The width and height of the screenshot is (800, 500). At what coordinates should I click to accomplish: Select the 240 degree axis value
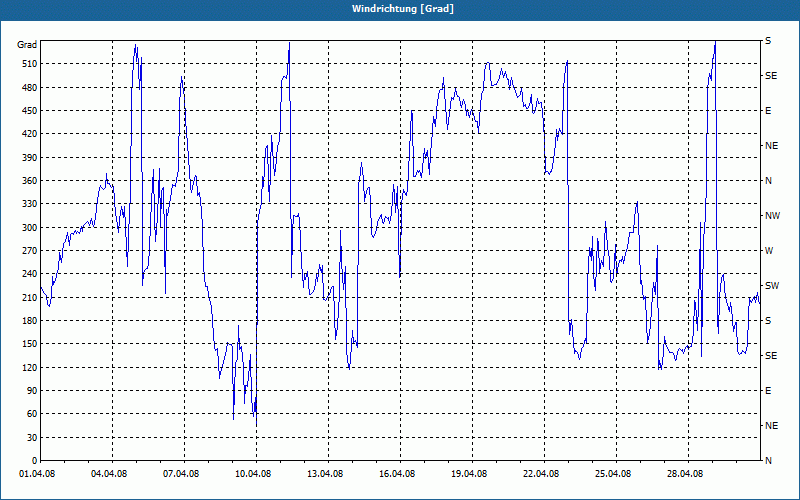click(30, 274)
